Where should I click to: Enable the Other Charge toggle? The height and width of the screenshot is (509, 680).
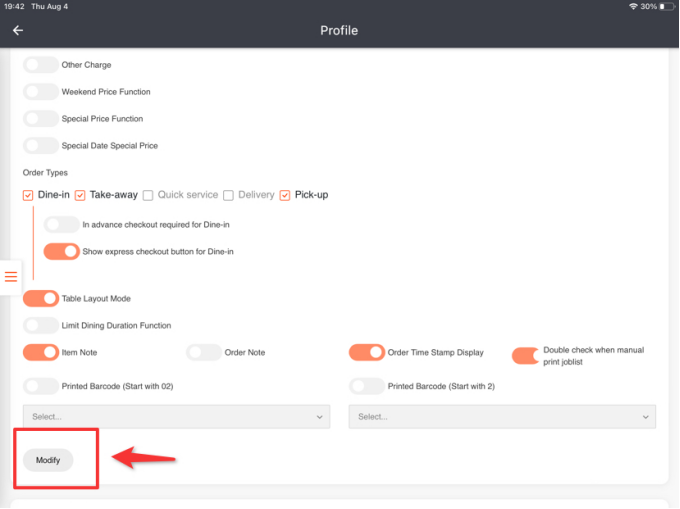[x=40, y=65]
